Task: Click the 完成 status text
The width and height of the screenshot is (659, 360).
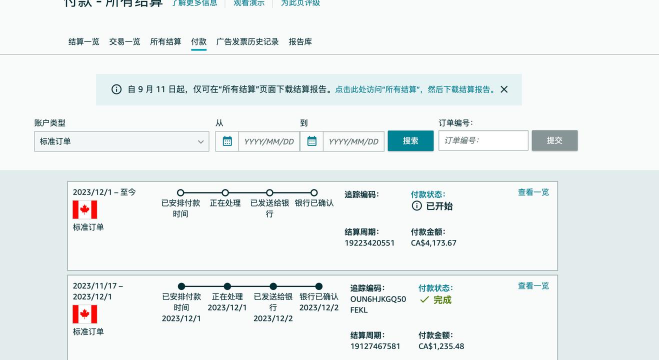Action: (443, 300)
